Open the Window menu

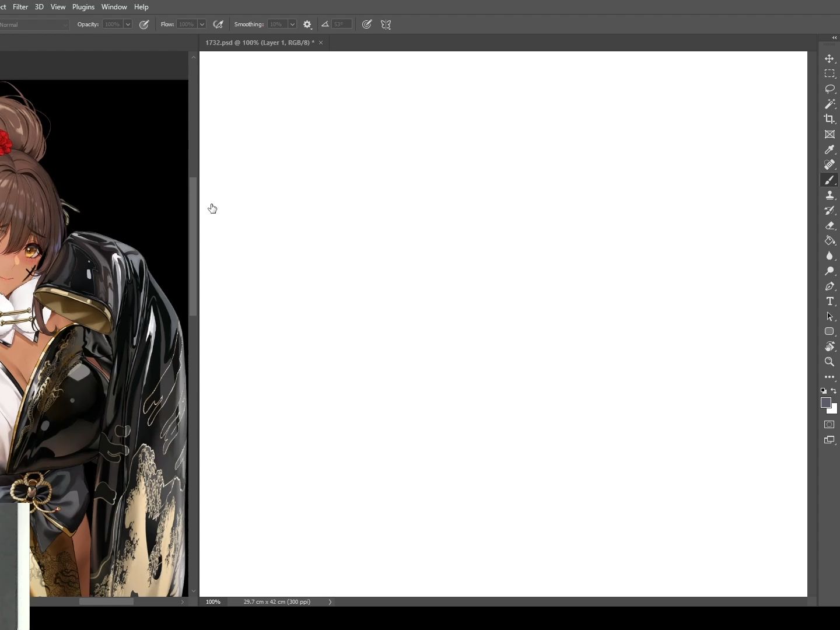(x=114, y=7)
